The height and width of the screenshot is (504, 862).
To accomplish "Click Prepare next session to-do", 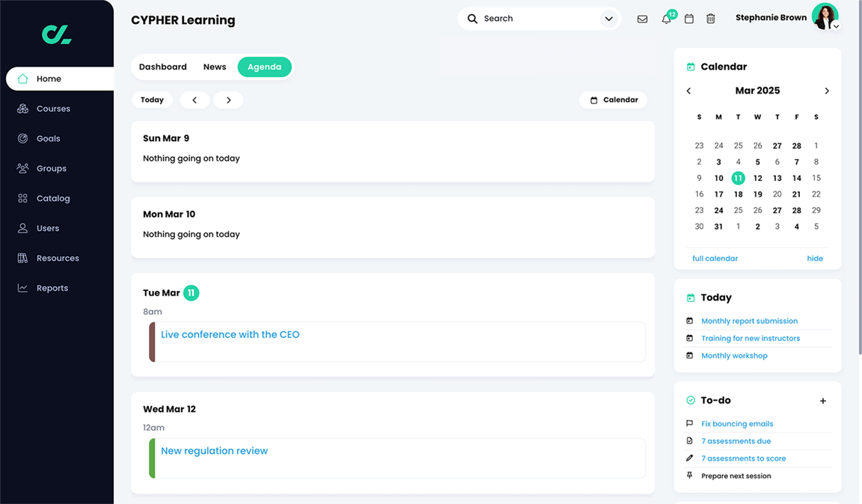I will [x=736, y=476].
